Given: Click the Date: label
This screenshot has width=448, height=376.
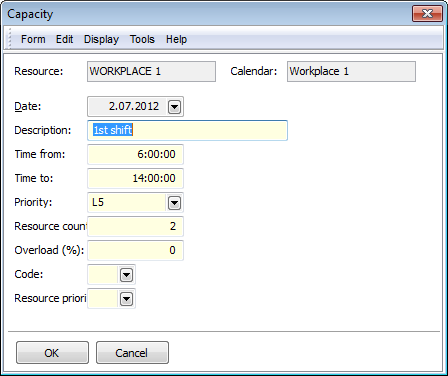Looking at the screenshot, I should point(28,106).
